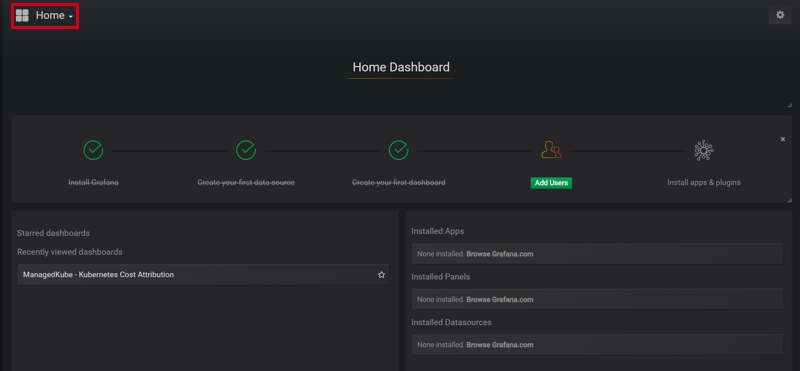Click the Install Grafana checkmark icon
The image size is (800, 371).
tap(93, 151)
